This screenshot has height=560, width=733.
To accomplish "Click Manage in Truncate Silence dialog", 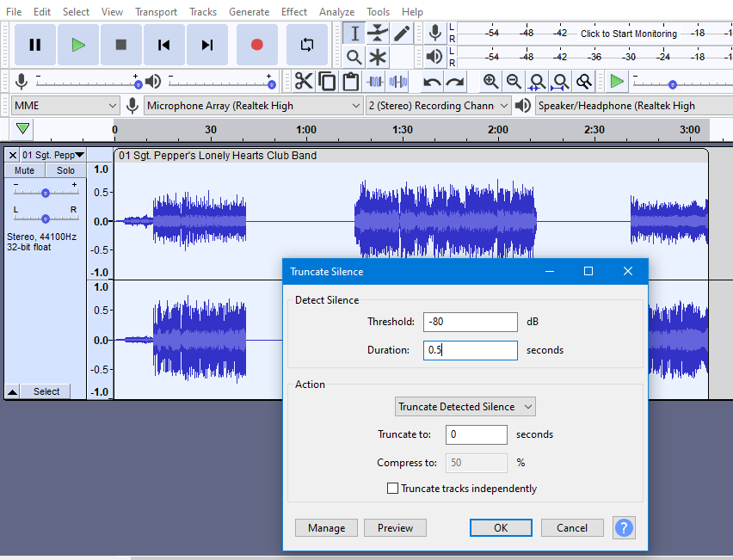I will click(x=326, y=528).
